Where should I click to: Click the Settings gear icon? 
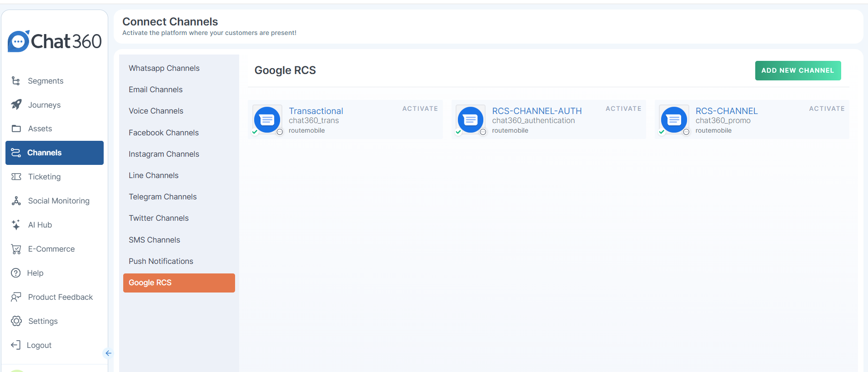click(x=16, y=321)
